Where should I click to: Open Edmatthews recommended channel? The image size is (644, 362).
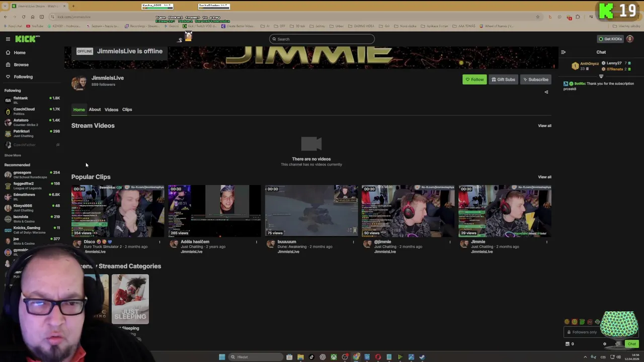point(32,197)
